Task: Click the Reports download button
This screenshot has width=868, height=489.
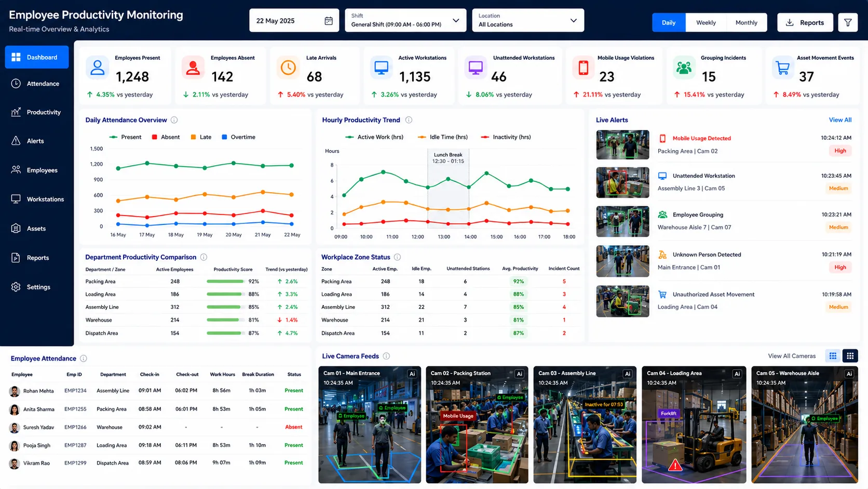Action: point(805,22)
